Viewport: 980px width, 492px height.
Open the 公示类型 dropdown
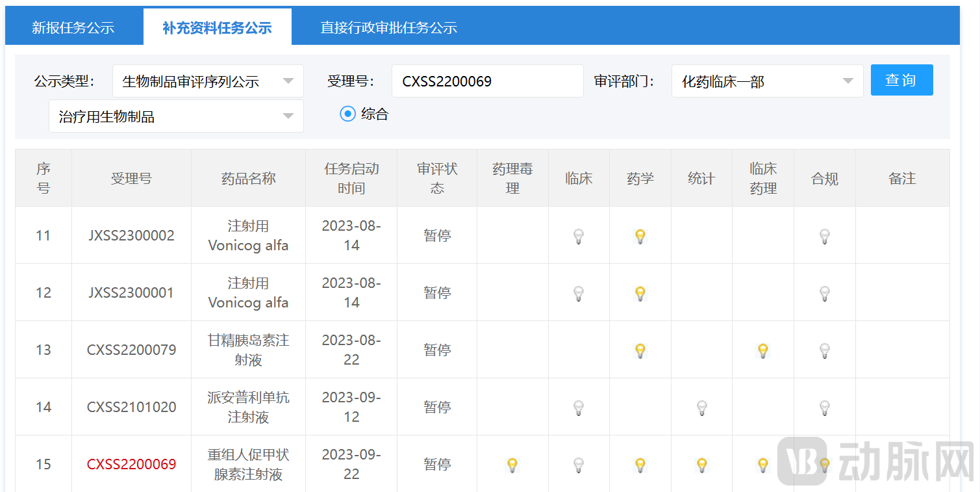coord(208,81)
